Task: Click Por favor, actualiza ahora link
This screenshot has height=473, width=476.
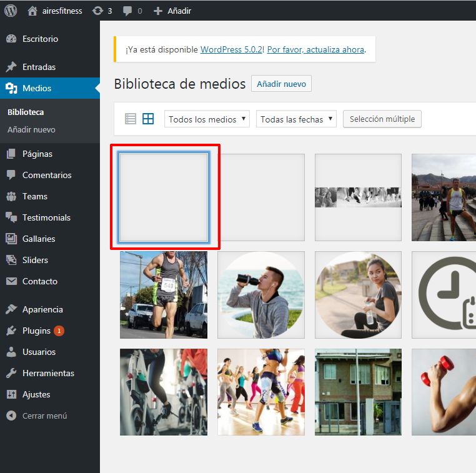Action: coord(315,49)
